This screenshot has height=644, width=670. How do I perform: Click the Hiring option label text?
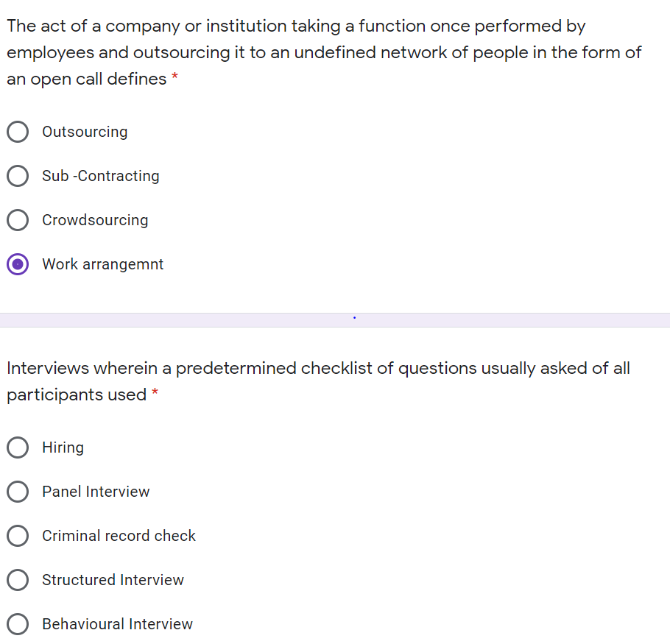63,447
